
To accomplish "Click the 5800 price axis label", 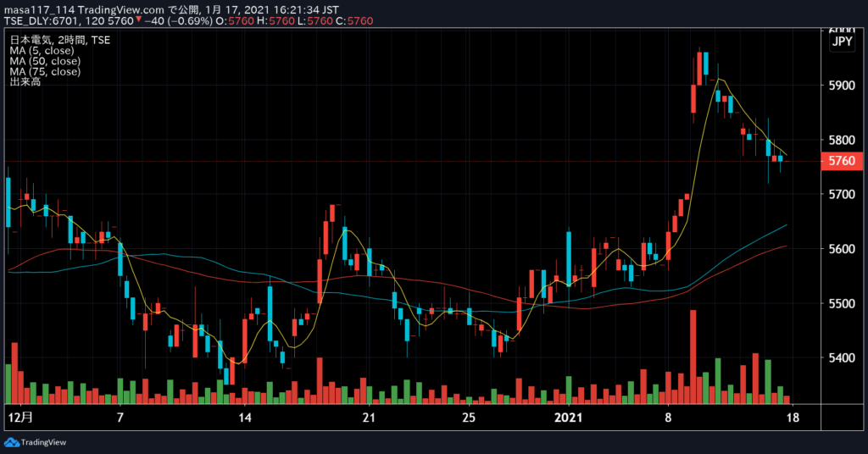I will [842, 141].
